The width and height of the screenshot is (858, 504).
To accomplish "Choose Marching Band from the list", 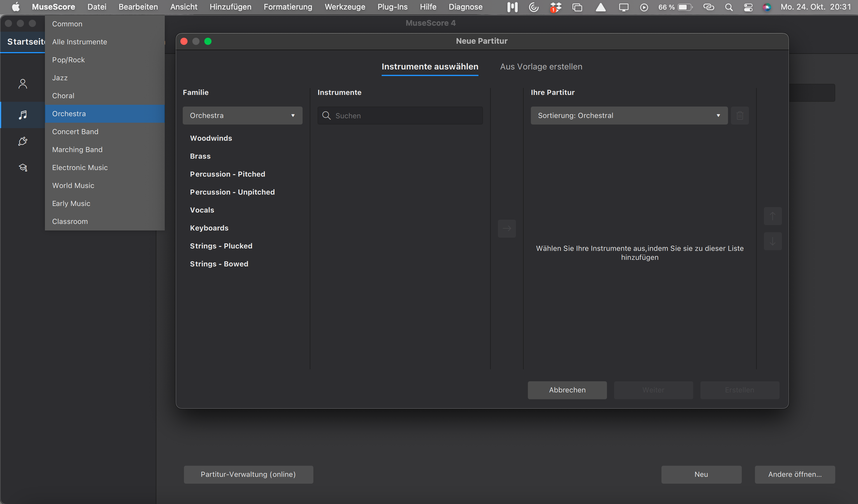I will (105, 150).
